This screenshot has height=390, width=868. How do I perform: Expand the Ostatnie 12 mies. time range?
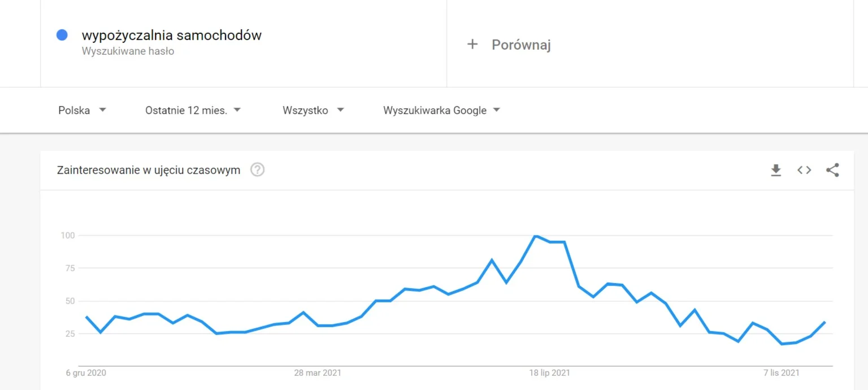coord(193,110)
